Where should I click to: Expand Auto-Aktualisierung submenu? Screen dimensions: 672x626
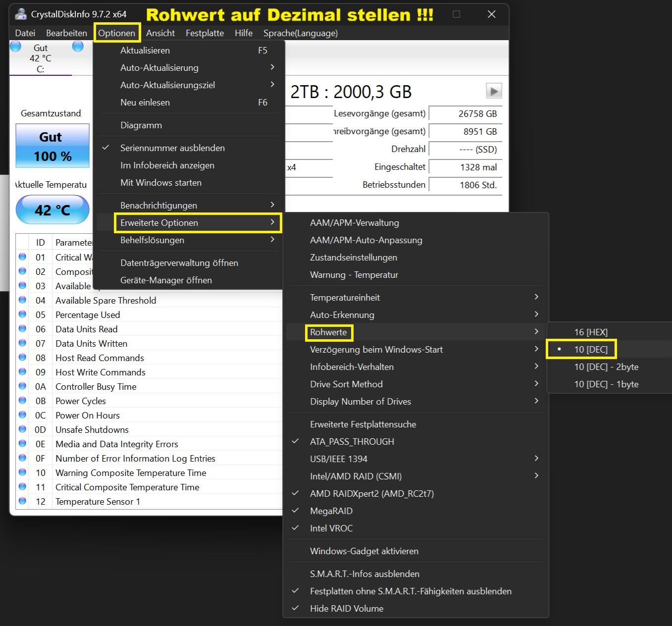pyautogui.click(x=189, y=67)
